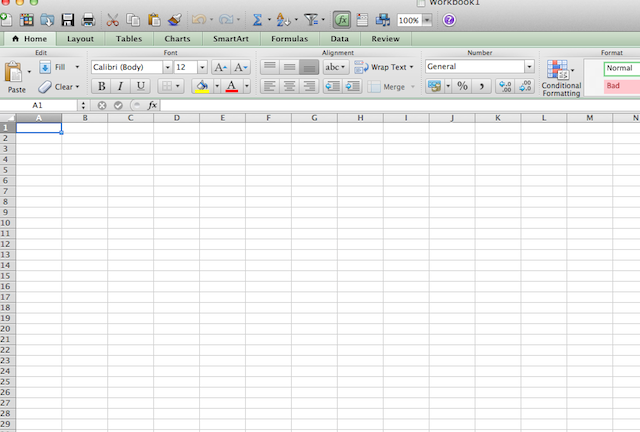Screen dimensions: 640x432
Task: Toggle Italic formatting
Action: 120,86
